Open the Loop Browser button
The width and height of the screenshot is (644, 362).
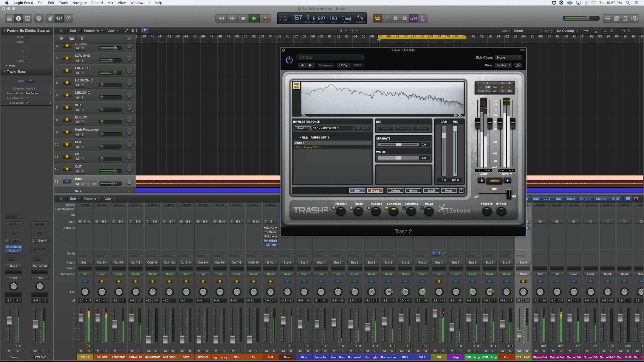point(626,18)
